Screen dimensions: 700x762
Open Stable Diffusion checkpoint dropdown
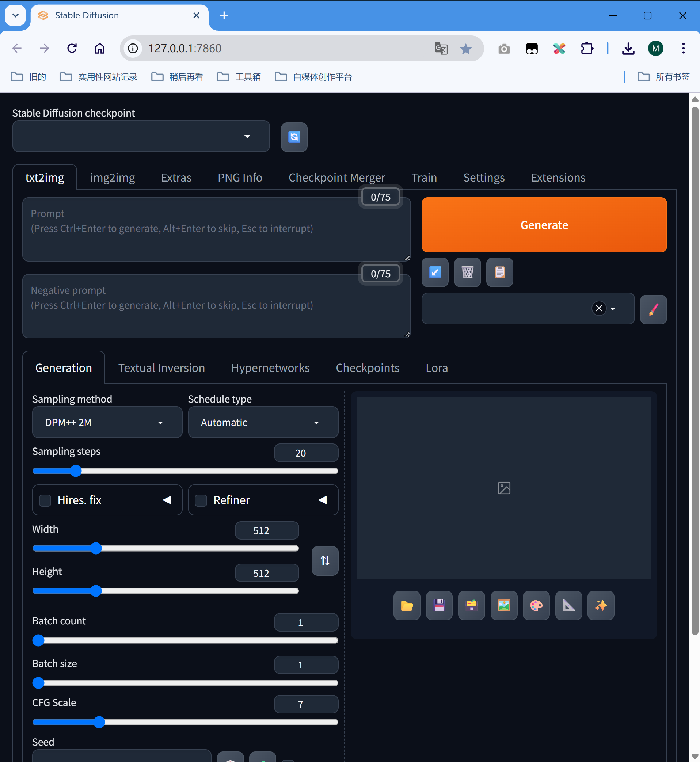[141, 136]
